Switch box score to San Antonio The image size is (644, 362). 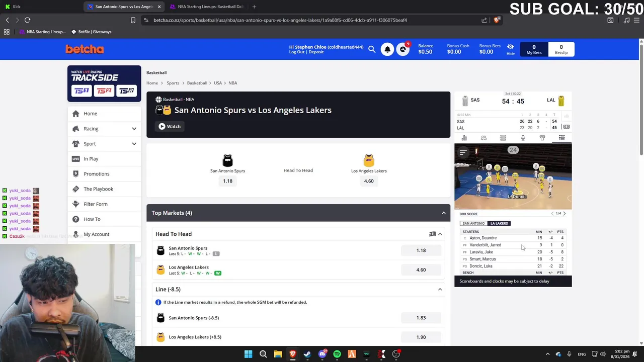point(473,223)
